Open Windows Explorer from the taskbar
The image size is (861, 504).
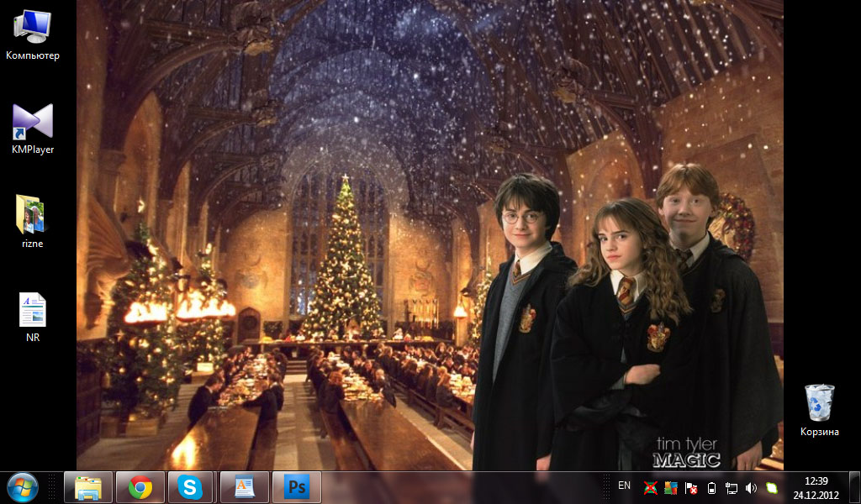click(x=87, y=487)
